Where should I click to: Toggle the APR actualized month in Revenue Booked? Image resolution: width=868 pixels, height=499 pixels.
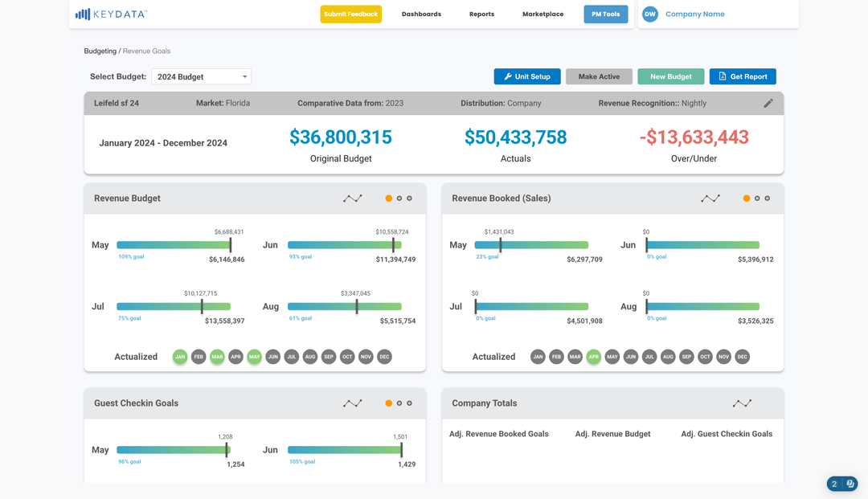pos(593,357)
